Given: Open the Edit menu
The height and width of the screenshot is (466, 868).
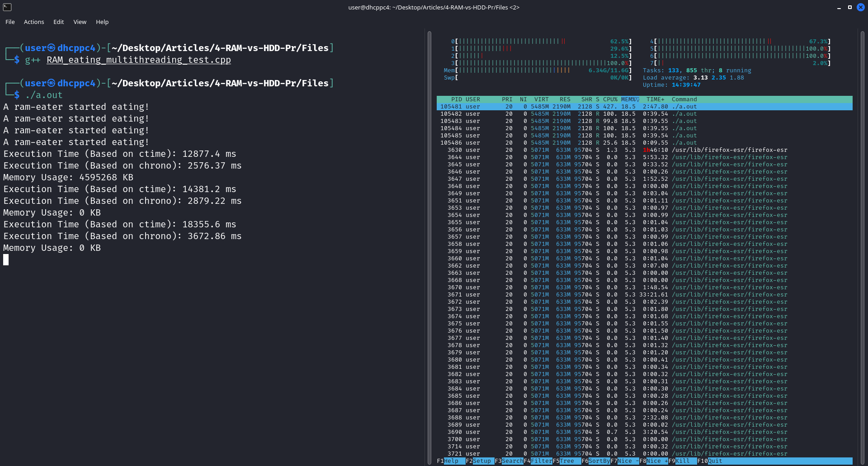Looking at the screenshot, I should tap(59, 22).
